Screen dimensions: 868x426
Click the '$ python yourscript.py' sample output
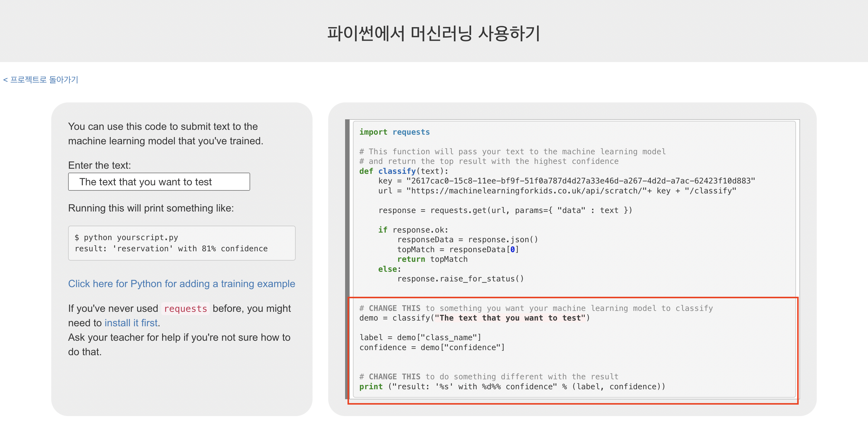point(126,237)
